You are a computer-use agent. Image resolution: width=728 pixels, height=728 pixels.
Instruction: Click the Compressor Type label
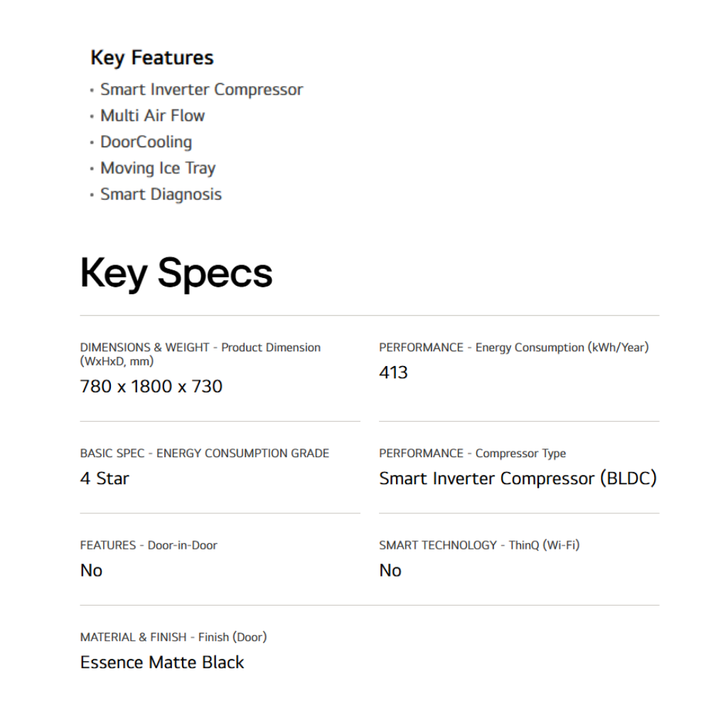(x=472, y=454)
